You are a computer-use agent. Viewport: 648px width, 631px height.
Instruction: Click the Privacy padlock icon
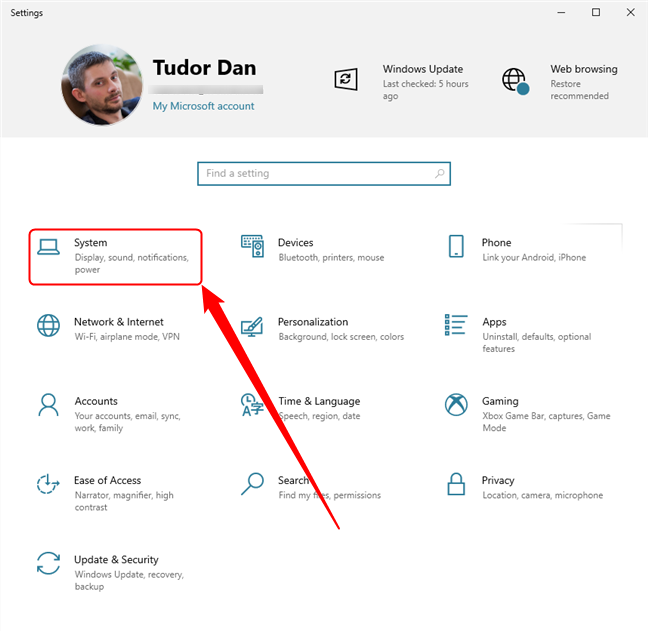click(456, 484)
